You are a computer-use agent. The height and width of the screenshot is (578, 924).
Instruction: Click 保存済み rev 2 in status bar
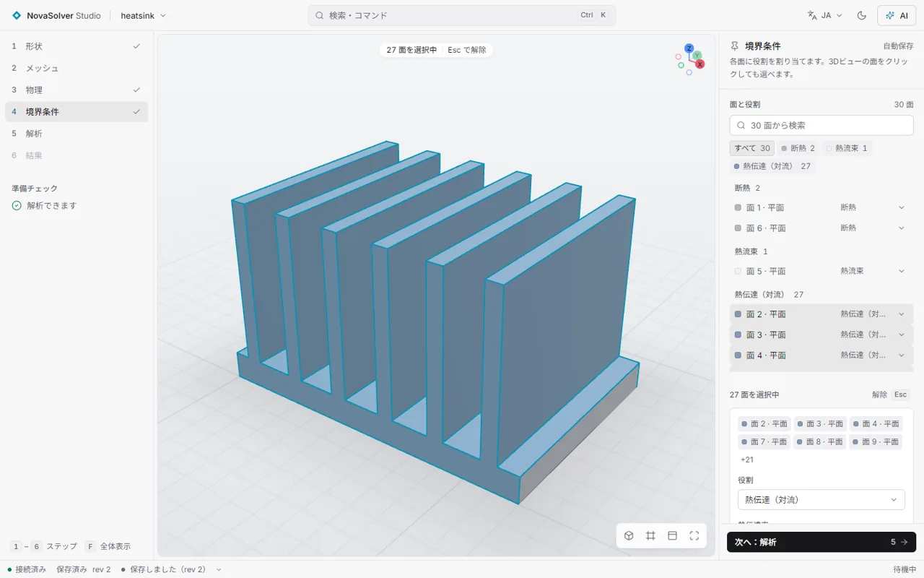(84, 569)
